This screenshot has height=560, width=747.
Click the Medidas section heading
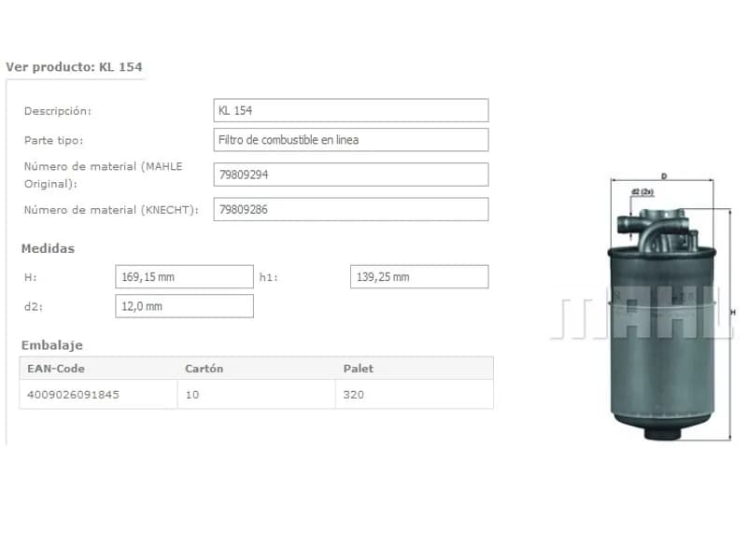point(48,248)
